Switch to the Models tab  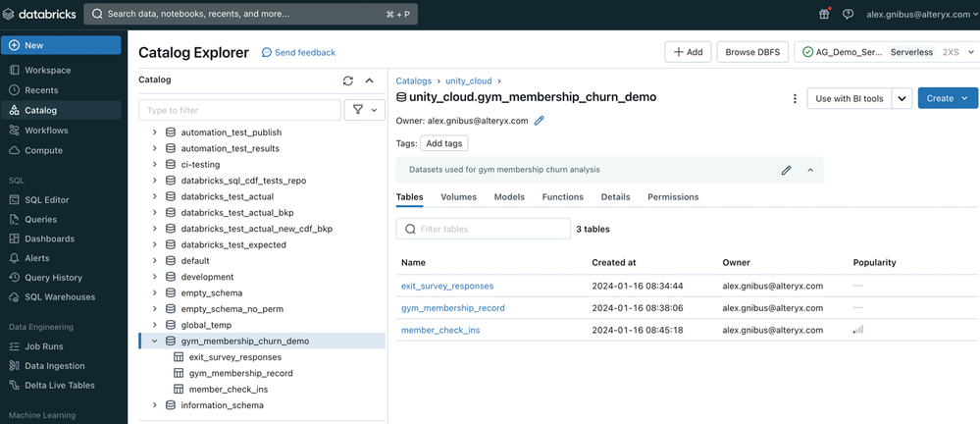(509, 197)
